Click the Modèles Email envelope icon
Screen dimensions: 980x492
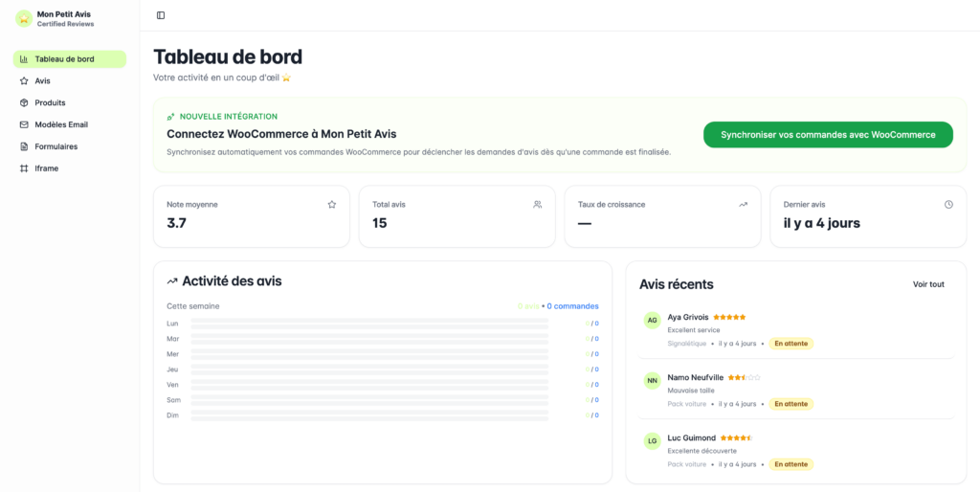pos(25,124)
